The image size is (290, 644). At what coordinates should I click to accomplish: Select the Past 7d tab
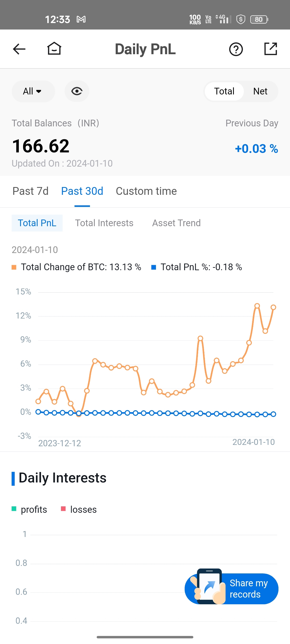point(31,191)
